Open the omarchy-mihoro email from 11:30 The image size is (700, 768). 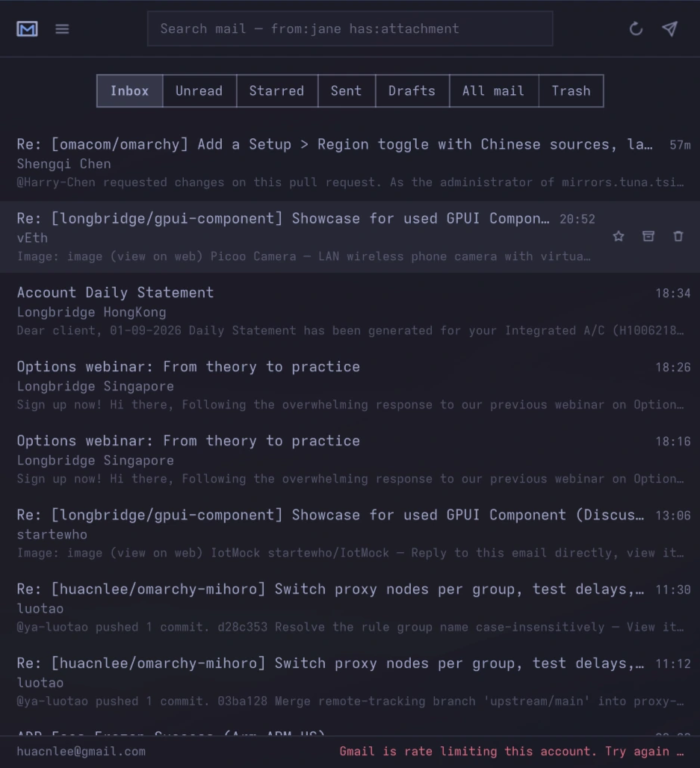click(350, 608)
